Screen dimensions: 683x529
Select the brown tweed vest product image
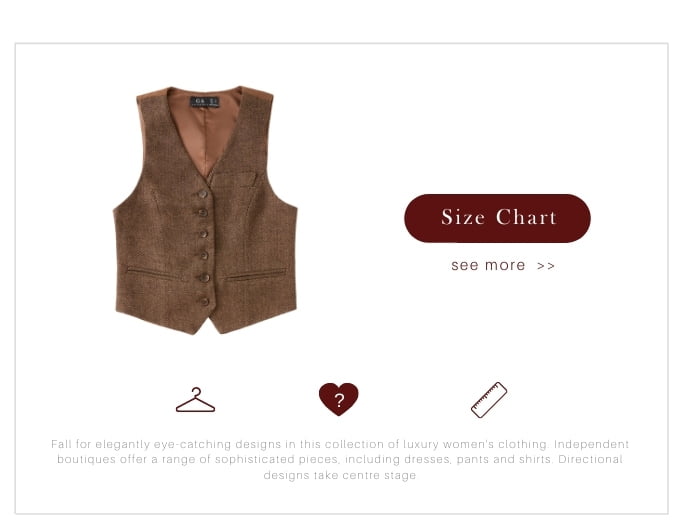(x=205, y=210)
